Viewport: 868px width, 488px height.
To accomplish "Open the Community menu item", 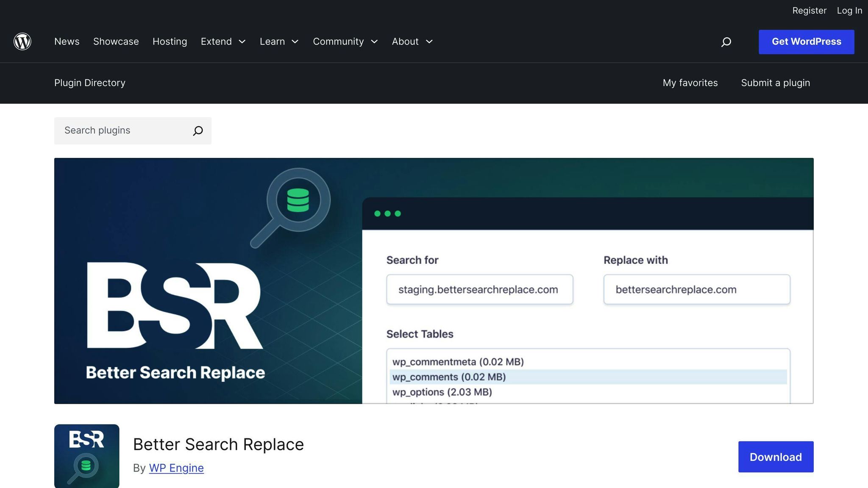I will [338, 42].
